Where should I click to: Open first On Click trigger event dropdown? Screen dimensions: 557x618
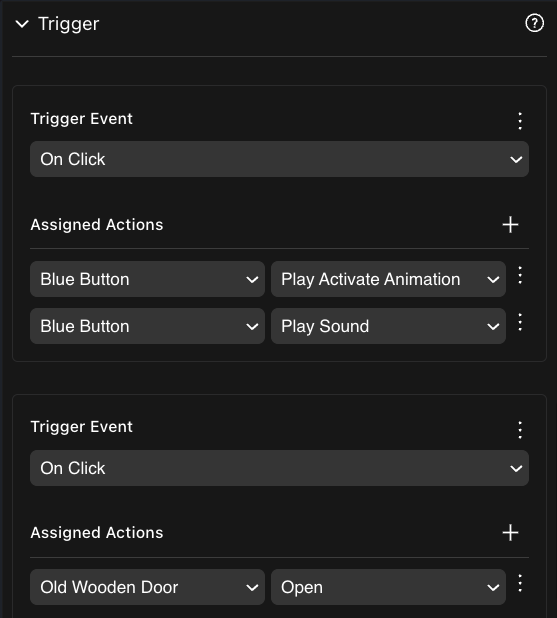point(279,159)
